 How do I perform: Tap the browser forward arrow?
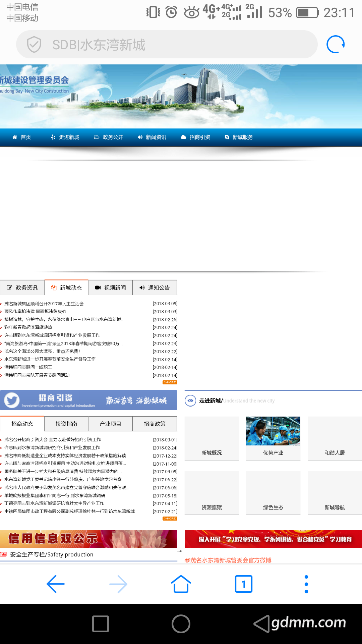[x=118, y=584]
